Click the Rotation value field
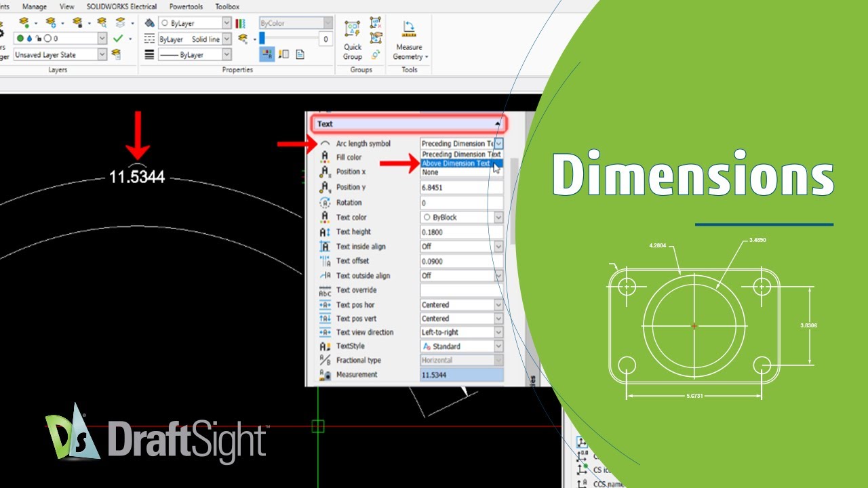This screenshot has height=488, width=868. [462, 203]
